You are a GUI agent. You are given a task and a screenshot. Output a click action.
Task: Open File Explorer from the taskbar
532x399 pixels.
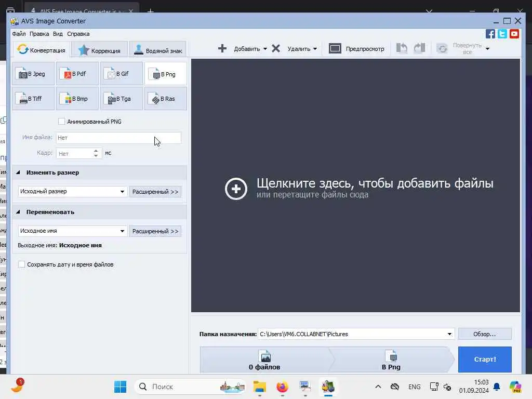coord(260,387)
